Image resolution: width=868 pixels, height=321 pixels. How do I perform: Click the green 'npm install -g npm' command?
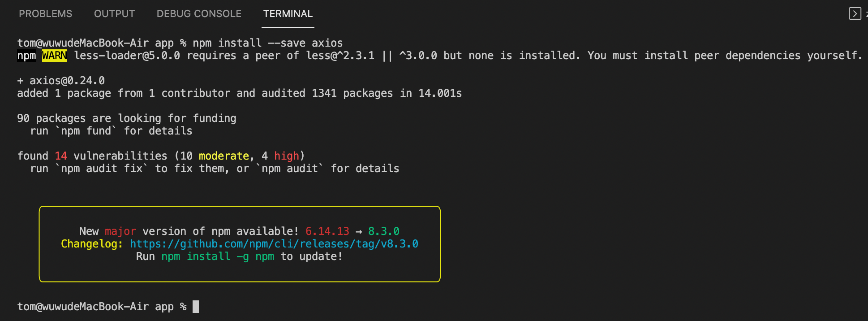218,256
